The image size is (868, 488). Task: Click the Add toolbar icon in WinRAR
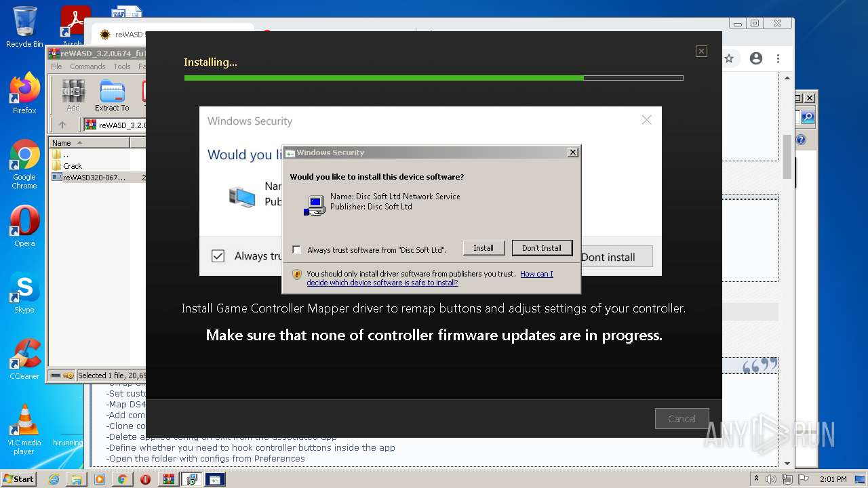tap(73, 96)
